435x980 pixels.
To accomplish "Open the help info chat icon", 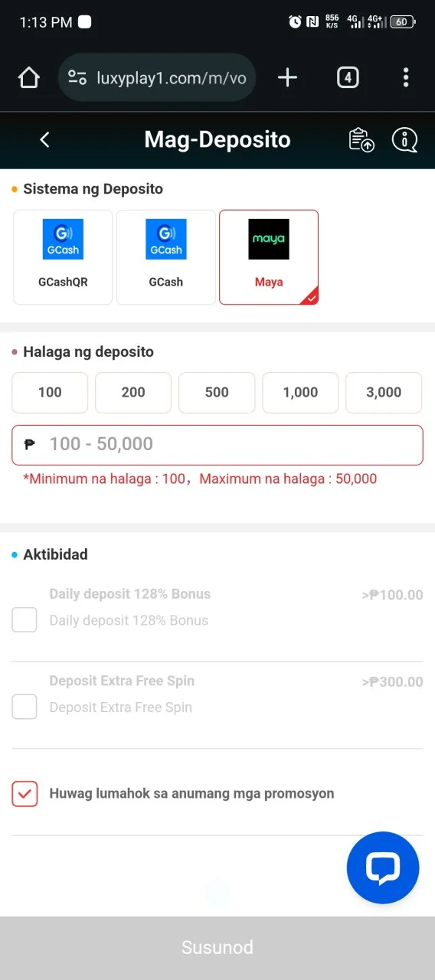I will (x=404, y=139).
